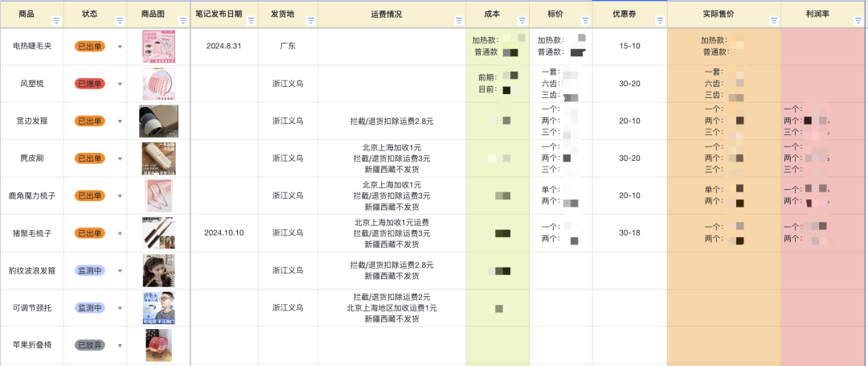Open filter icon on 成本 column header

[x=522, y=20]
